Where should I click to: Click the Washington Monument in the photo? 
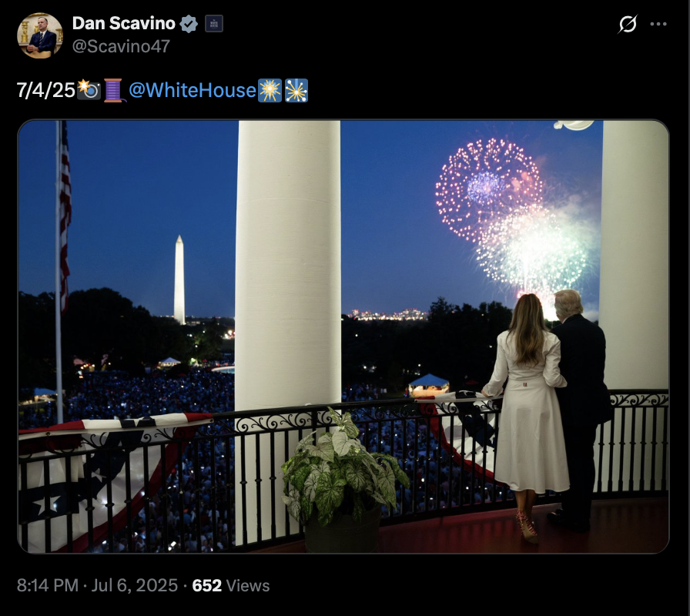[x=179, y=280]
